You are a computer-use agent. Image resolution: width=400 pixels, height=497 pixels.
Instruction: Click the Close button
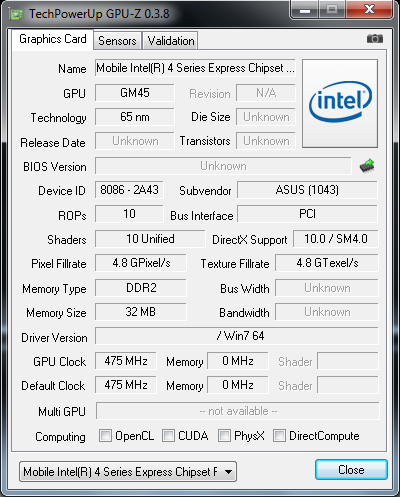pyautogui.click(x=351, y=470)
